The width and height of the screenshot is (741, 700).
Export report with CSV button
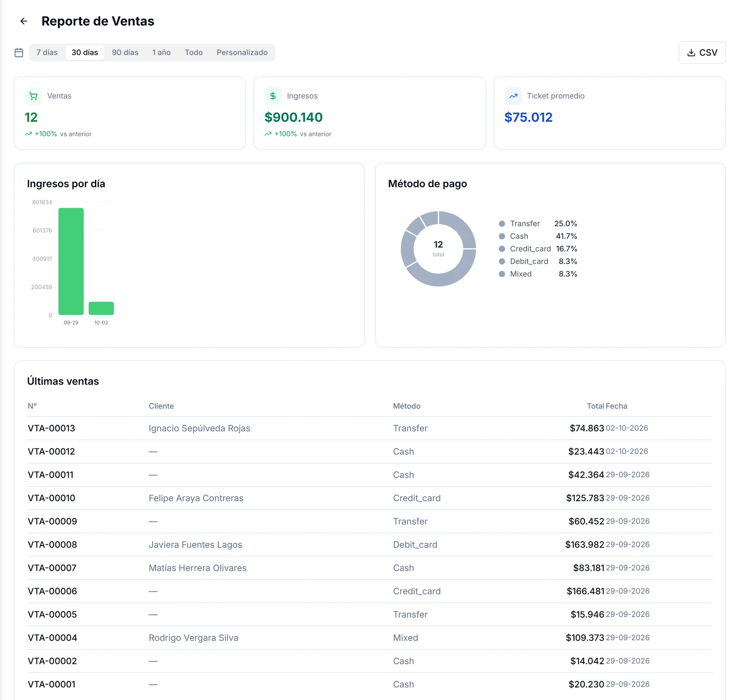click(x=702, y=52)
